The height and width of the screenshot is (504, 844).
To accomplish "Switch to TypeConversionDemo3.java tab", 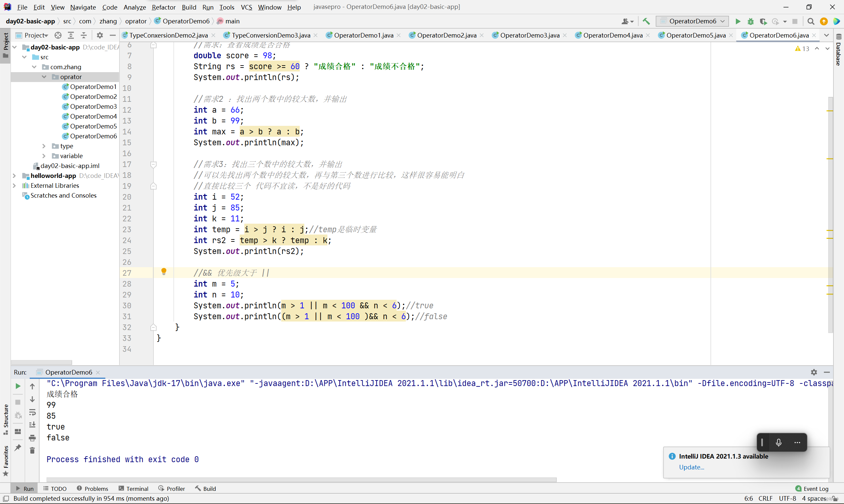I will click(270, 35).
